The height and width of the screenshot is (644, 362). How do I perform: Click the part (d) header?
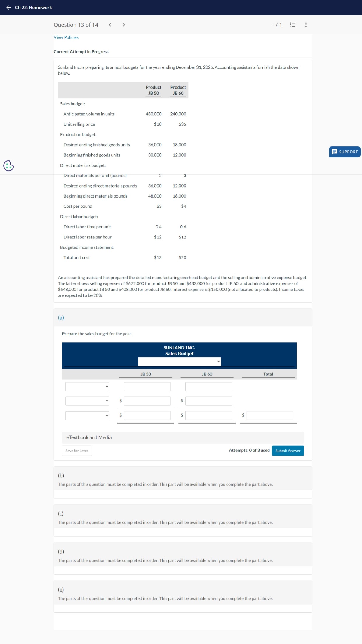(183, 554)
